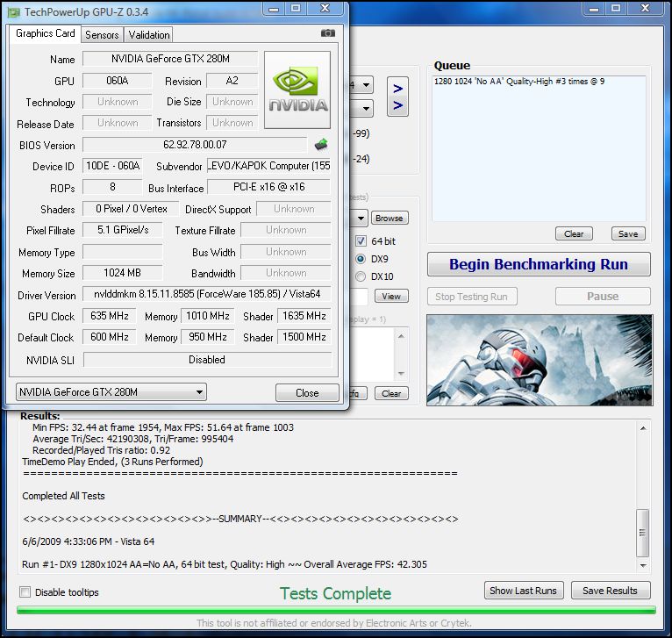
Task: Click the green progress bar
Action: pyautogui.click(x=336, y=610)
